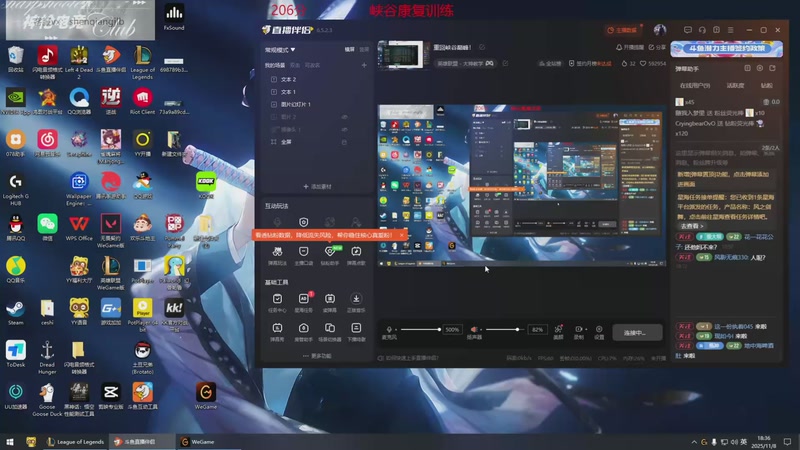The image size is (800, 450).
Task: Pop out the 弹幕助手 panel
Action: [772, 68]
